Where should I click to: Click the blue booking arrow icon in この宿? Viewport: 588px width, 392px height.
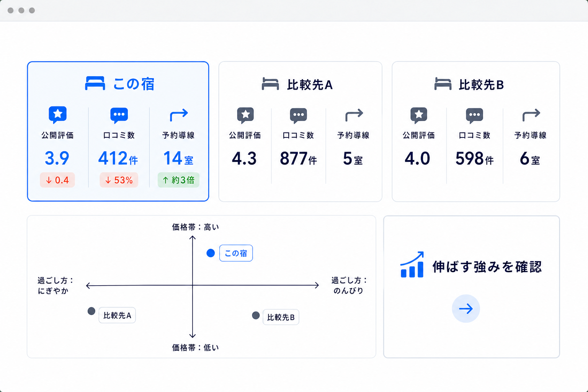[179, 115]
